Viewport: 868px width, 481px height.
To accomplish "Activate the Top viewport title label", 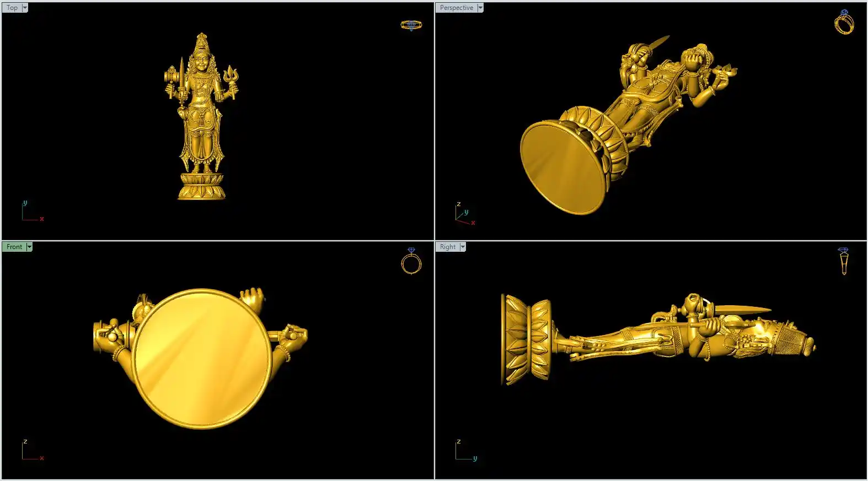I will click(x=12, y=8).
